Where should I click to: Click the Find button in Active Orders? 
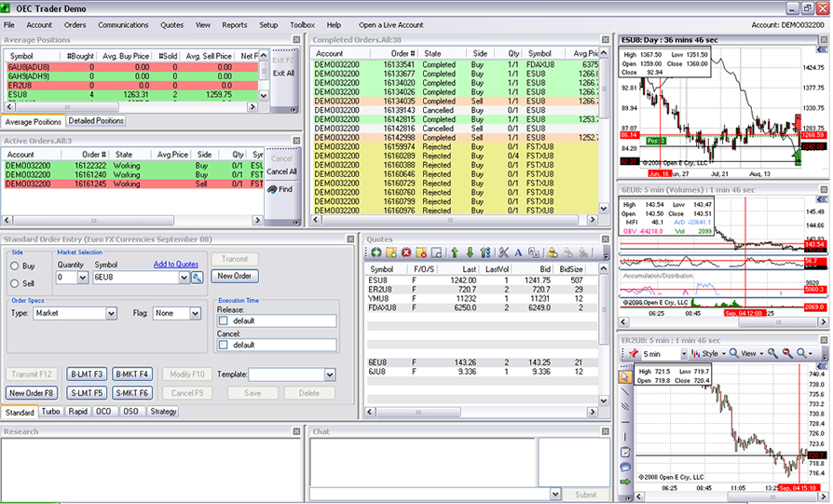(280, 189)
